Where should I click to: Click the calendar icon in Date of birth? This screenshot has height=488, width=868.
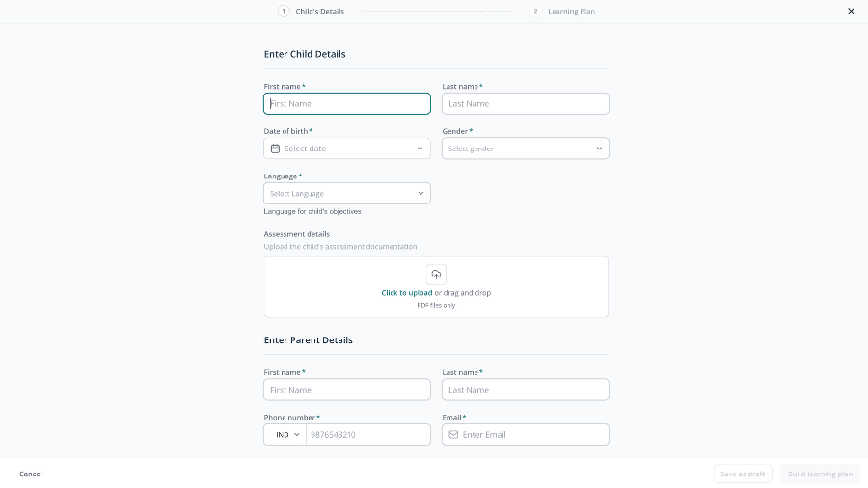coord(275,149)
